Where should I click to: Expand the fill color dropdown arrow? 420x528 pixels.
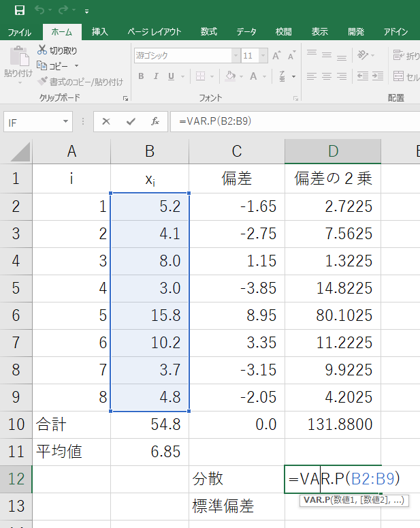point(241,76)
